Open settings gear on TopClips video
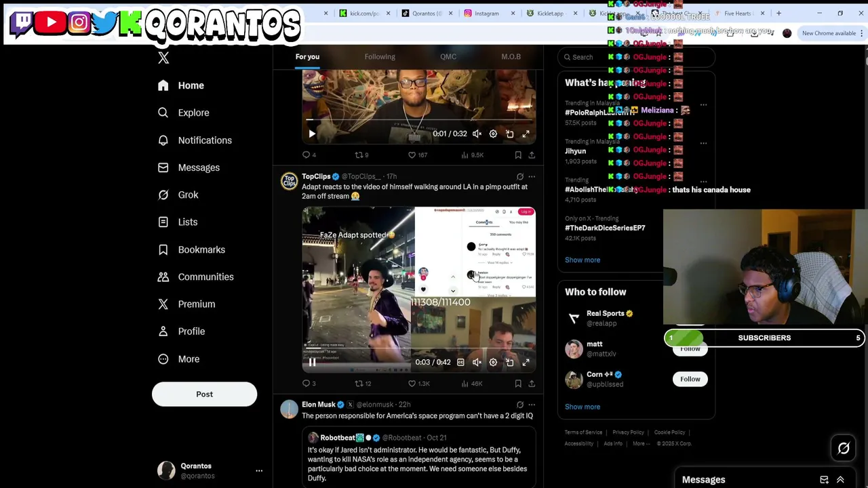The width and height of the screenshot is (868, 488). pyautogui.click(x=493, y=362)
